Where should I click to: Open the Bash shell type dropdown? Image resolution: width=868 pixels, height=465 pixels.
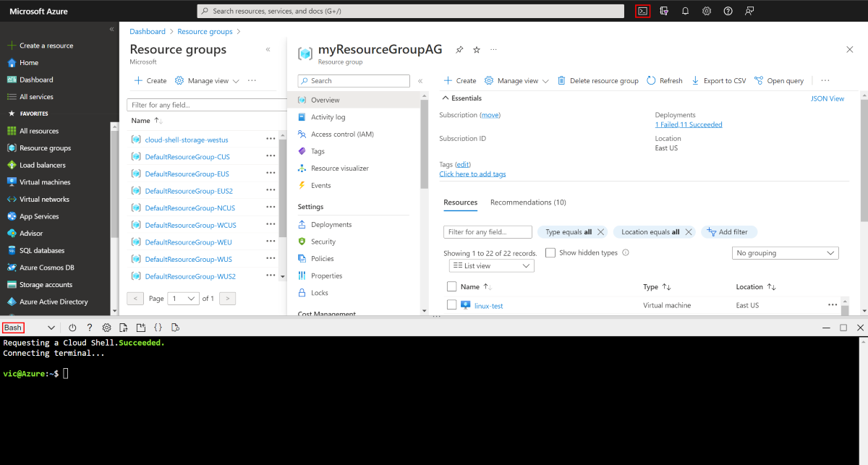[30, 328]
